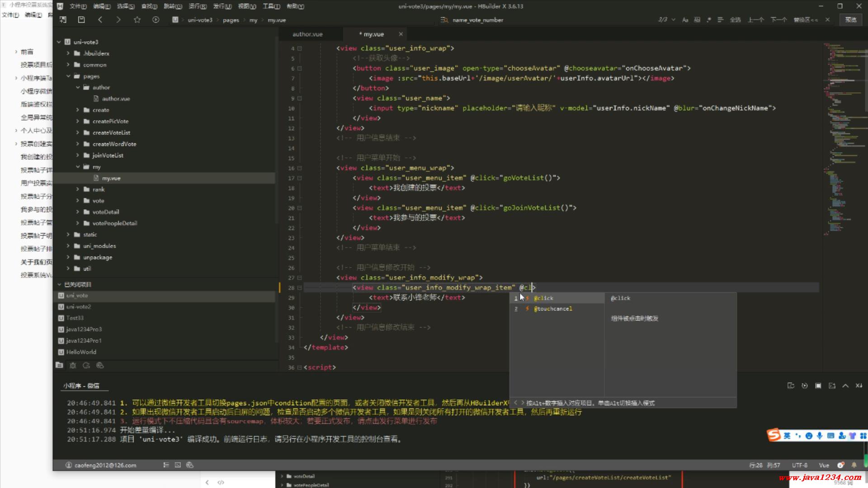Expand the createVoteList folder
Viewport: 868px width, 488px height.
(78, 132)
